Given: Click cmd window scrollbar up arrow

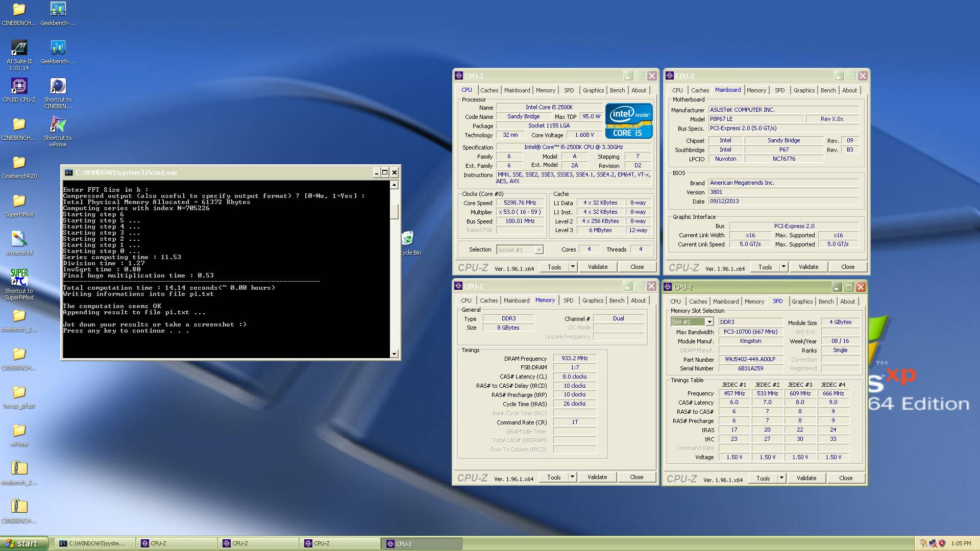Looking at the screenshot, I should [394, 185].
